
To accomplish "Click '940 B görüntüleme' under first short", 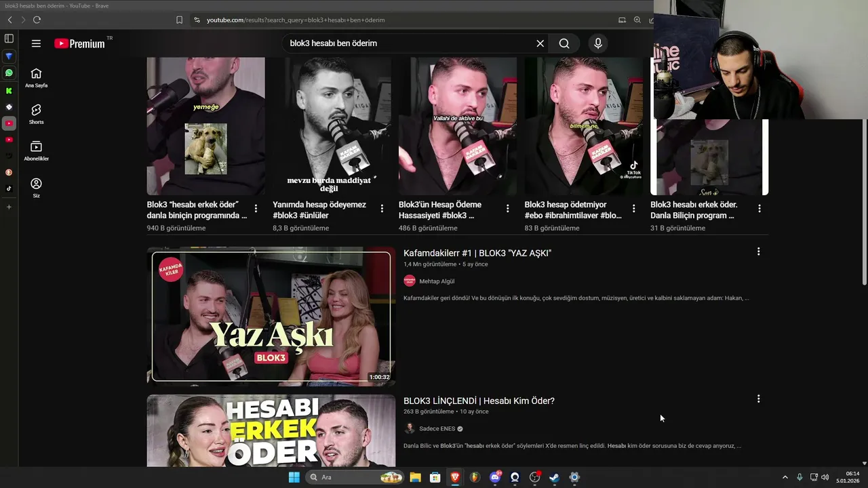I will (x=176, y=228).
